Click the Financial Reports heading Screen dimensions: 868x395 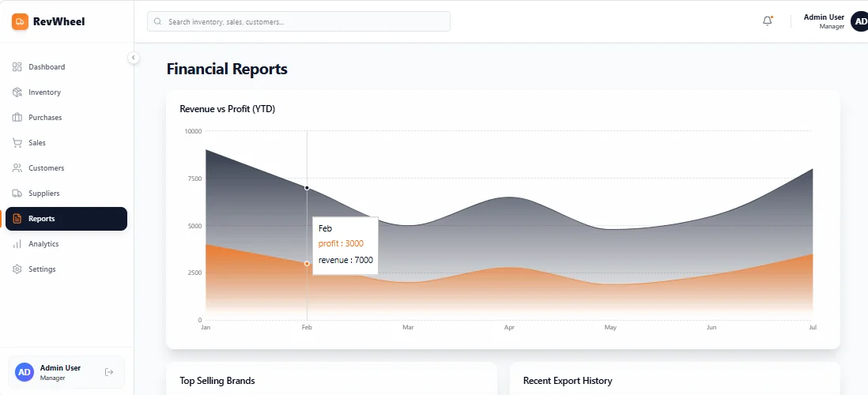tap(227, 70)
